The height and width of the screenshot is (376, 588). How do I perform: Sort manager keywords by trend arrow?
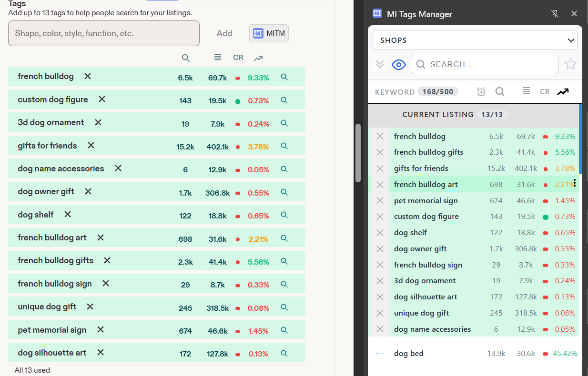pyautogui.click(x=563, y=91)
